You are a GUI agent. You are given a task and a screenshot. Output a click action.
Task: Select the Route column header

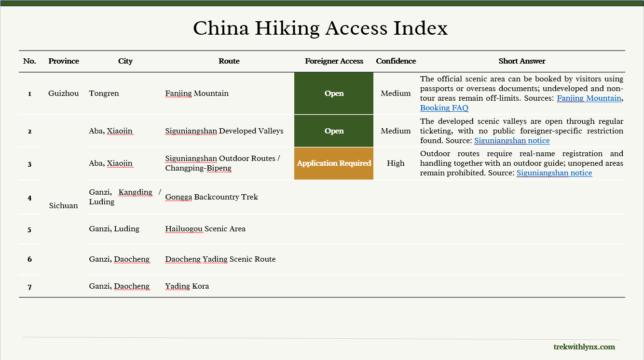229,61
